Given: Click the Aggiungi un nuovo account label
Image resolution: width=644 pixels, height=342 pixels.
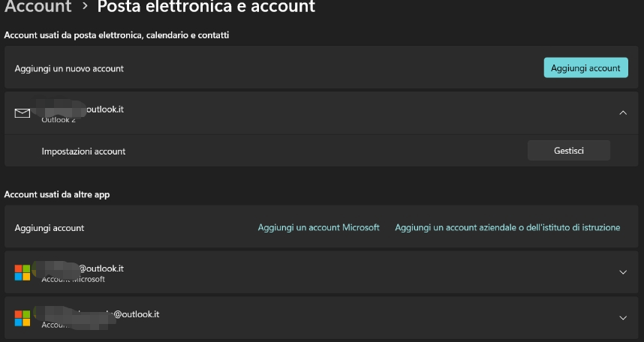Looking at the screenshot, I should (69, 68).
